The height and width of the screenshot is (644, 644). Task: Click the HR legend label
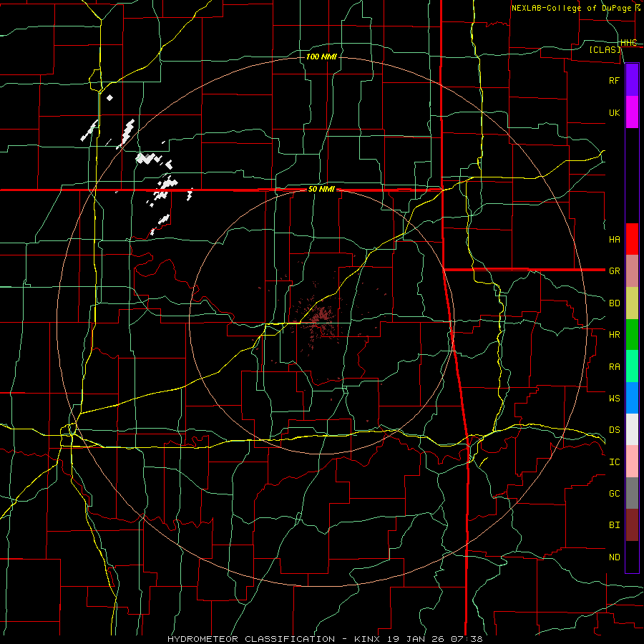(615, 335)
